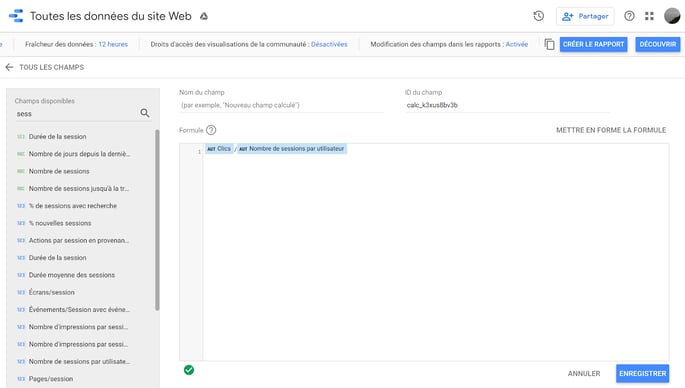Click the ID du champ input field
This screenshot has height=388, width=685.
[507, 105]
